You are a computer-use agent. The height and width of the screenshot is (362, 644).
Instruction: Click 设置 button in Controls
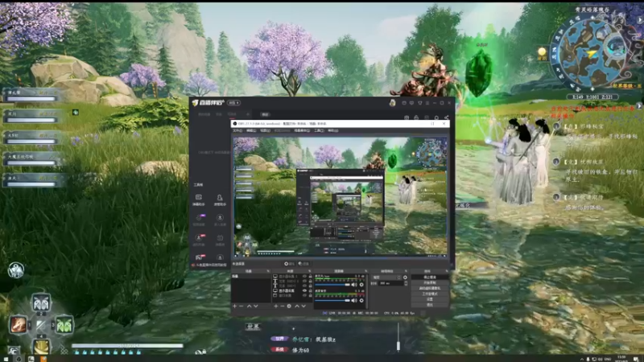coord(430,299)
